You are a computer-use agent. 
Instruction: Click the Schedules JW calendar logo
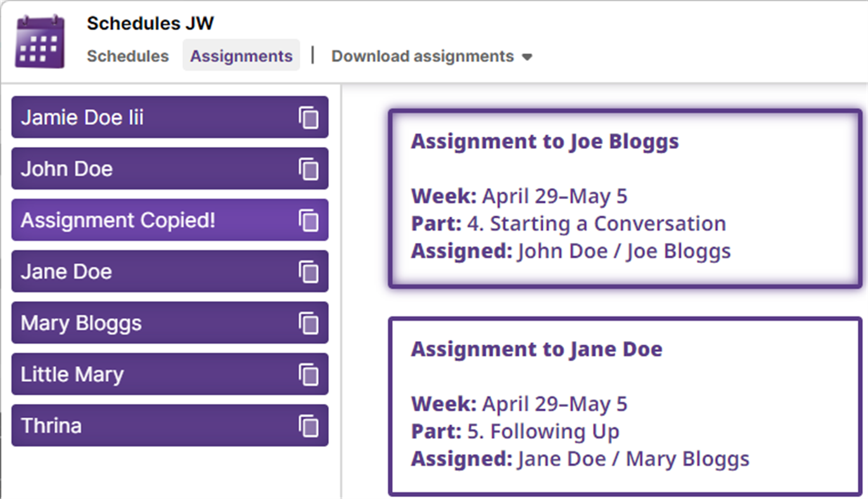coord(40,41)
